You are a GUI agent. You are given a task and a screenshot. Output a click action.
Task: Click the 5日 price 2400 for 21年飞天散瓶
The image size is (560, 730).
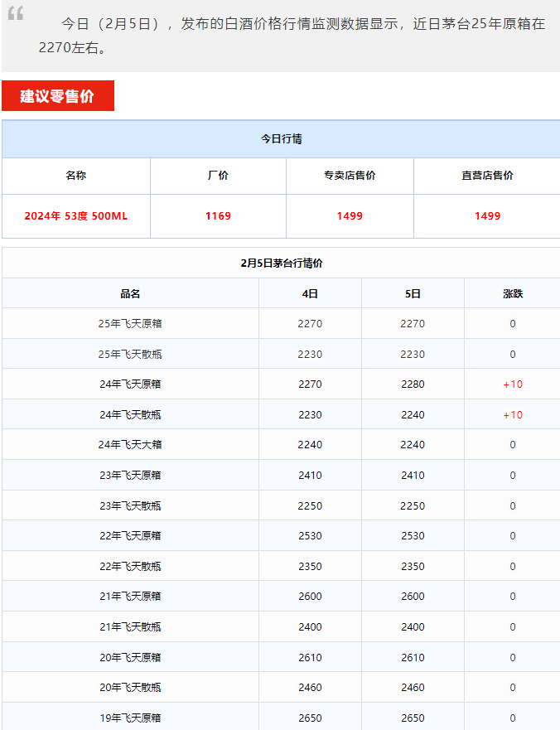(x=413, y=627)
